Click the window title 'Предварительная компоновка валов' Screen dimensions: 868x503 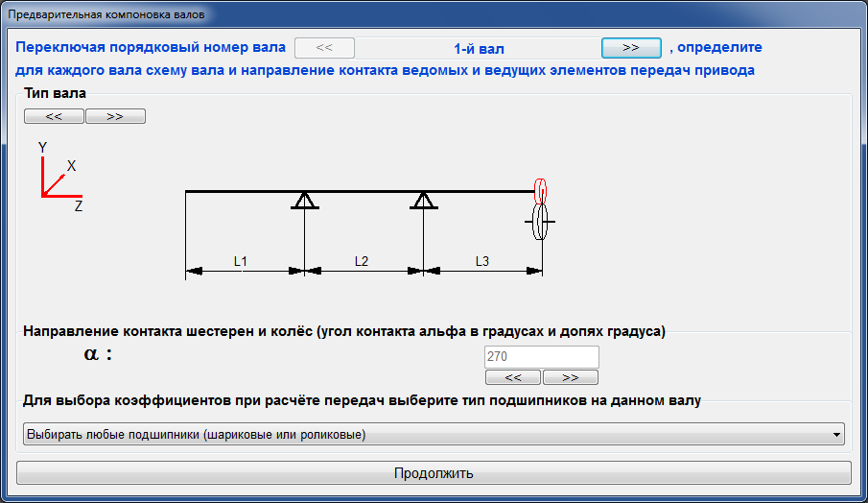coord(106,14)
